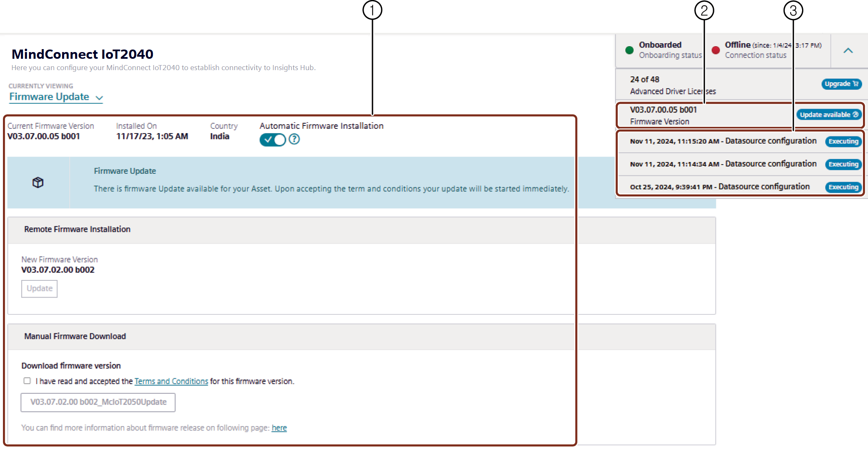Click the Firmware Version label in the status panel
This screenshot has width=868, height=450.
659,122
